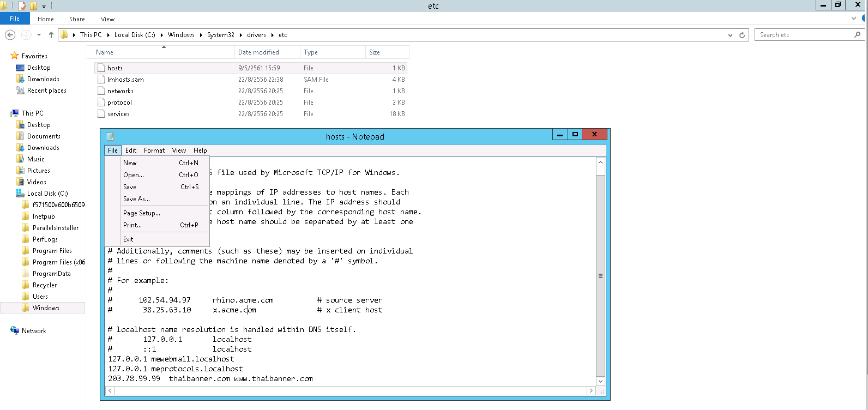Screen dimensions: 868x410
Task: Open Notepad's Edit menu
Action: click(x=131, y=150)
